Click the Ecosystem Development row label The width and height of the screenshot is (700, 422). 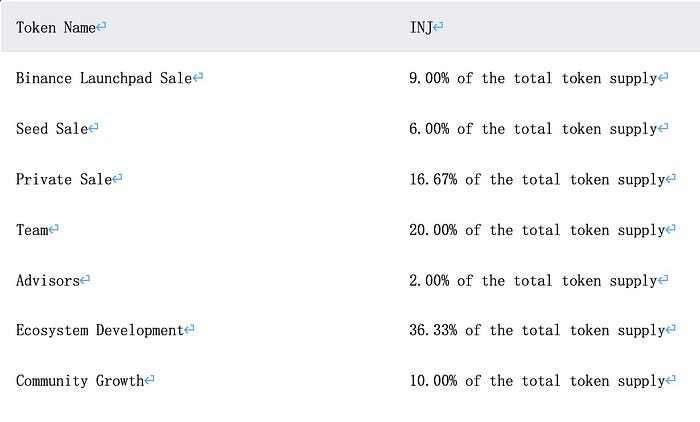(100, 330)
